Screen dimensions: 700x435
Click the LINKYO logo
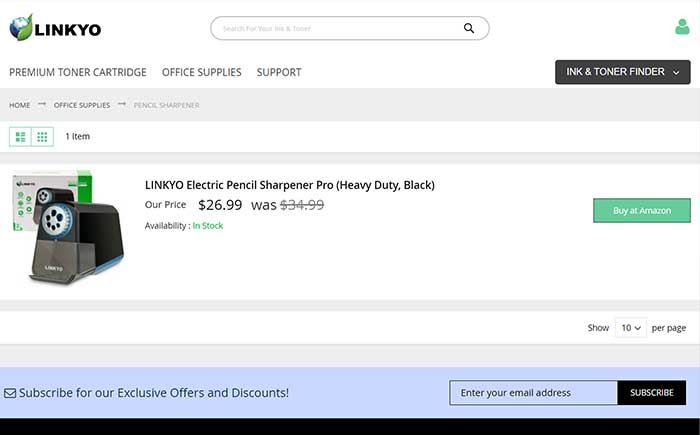[55, 28]
